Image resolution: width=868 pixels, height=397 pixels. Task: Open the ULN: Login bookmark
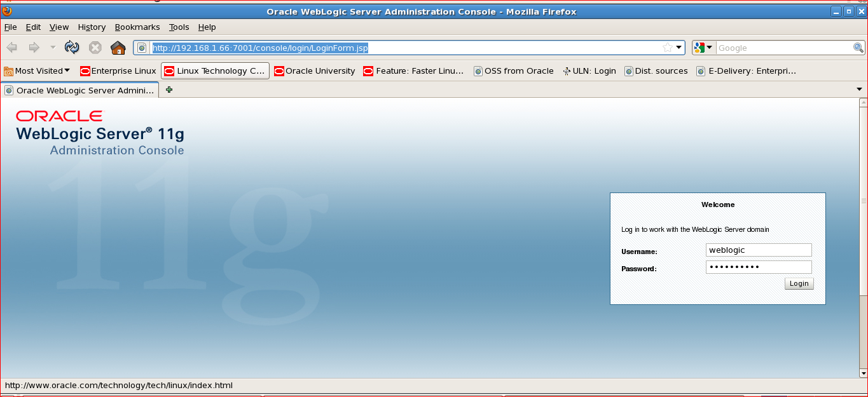pos(589,71)
